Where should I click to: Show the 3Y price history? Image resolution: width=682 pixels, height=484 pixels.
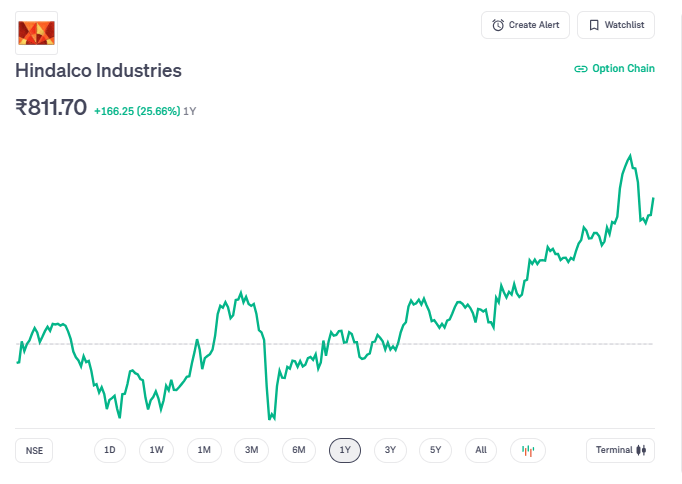(x=391, y=450)
